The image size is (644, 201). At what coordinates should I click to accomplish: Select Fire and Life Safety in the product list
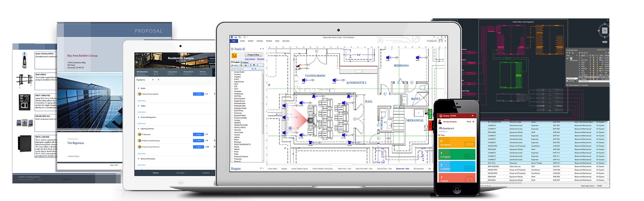tap(240, 118)
